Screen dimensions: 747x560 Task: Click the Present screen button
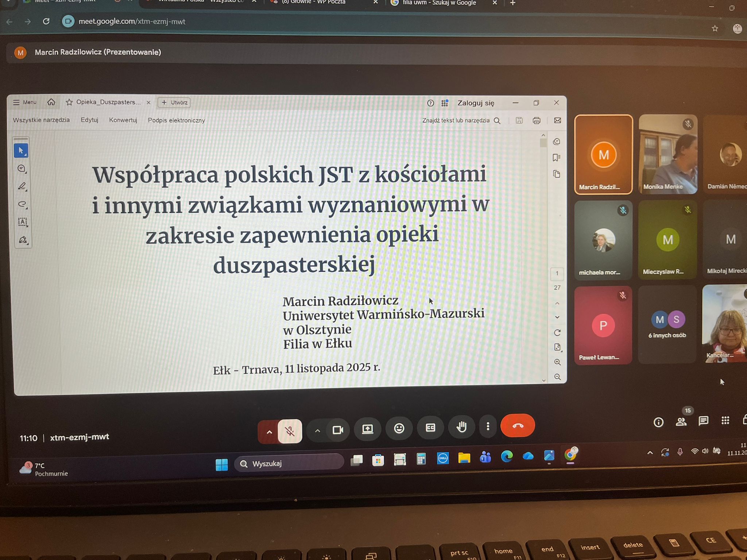click(x=367, y=429)
